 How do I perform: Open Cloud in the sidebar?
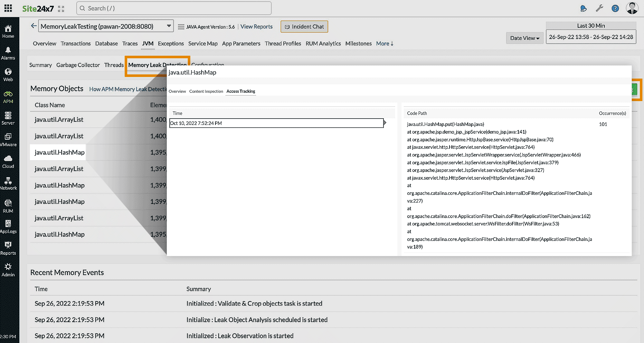click(x=8, y=162)
